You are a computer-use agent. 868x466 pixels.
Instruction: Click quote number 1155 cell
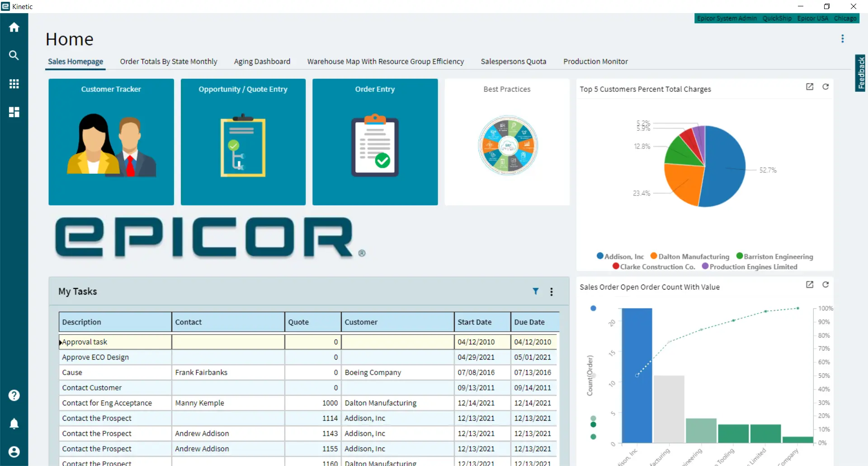[313, 449]
